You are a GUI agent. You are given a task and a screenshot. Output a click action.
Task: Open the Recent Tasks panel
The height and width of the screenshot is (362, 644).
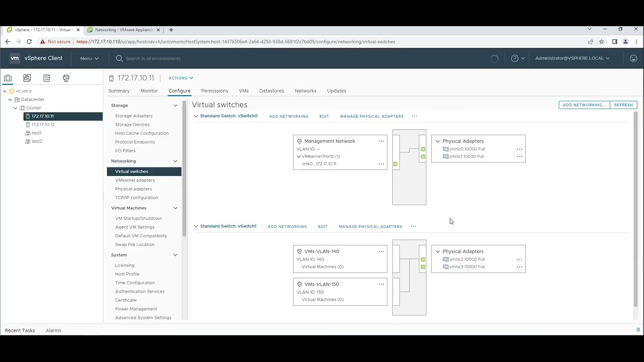[20, 330]
